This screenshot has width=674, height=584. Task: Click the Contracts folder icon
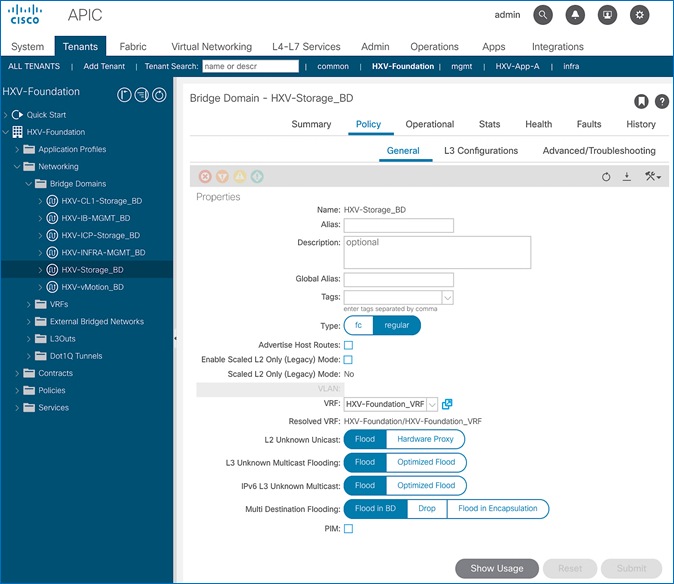29,373
